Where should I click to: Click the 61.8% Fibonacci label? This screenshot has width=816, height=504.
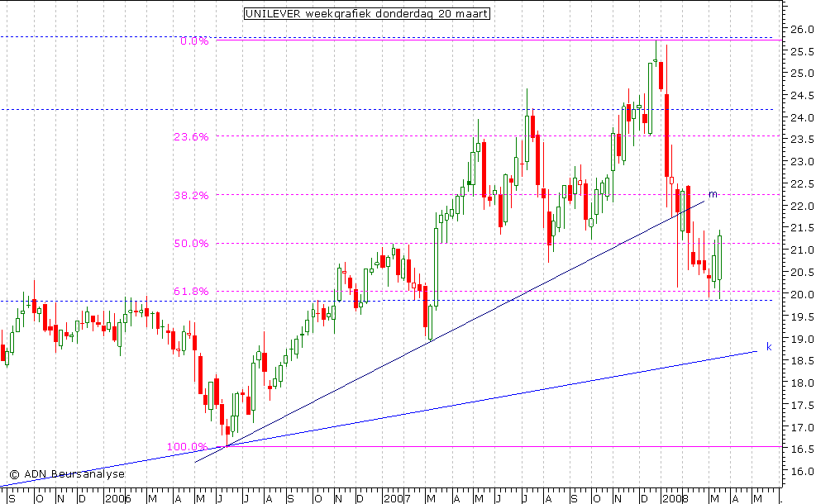point(191,292)
